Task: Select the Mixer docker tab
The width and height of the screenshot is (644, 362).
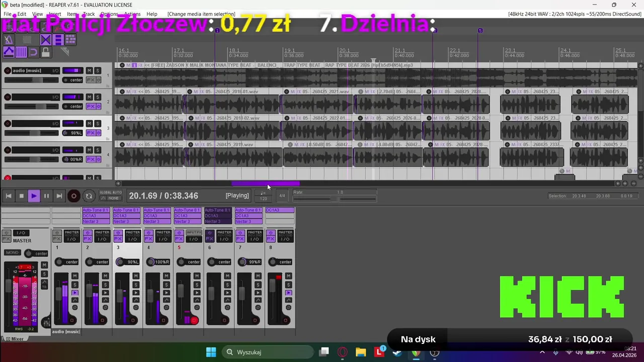Action: tap(15, 339)
